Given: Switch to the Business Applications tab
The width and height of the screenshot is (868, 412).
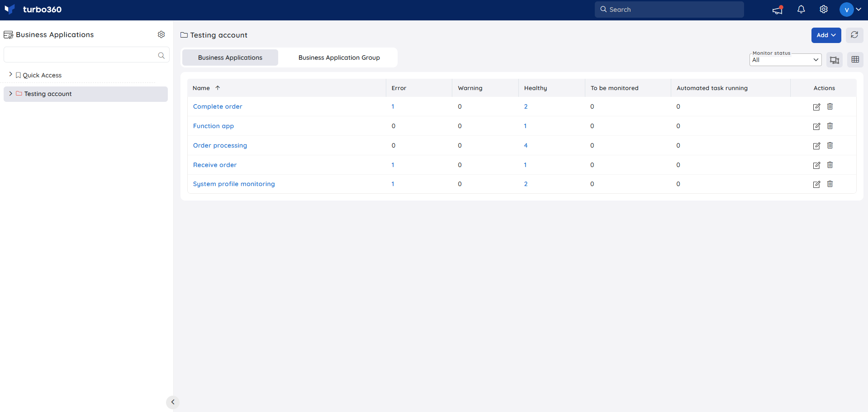Looking at the screenshot, I should pos(230,57).
